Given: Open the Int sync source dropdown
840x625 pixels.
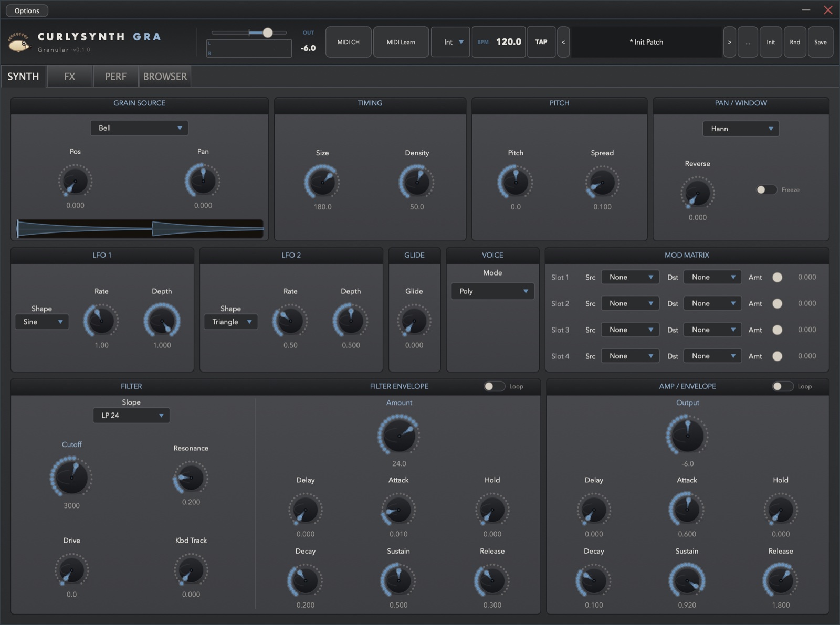Looking at the screenshot, I should tap(450, 42).
